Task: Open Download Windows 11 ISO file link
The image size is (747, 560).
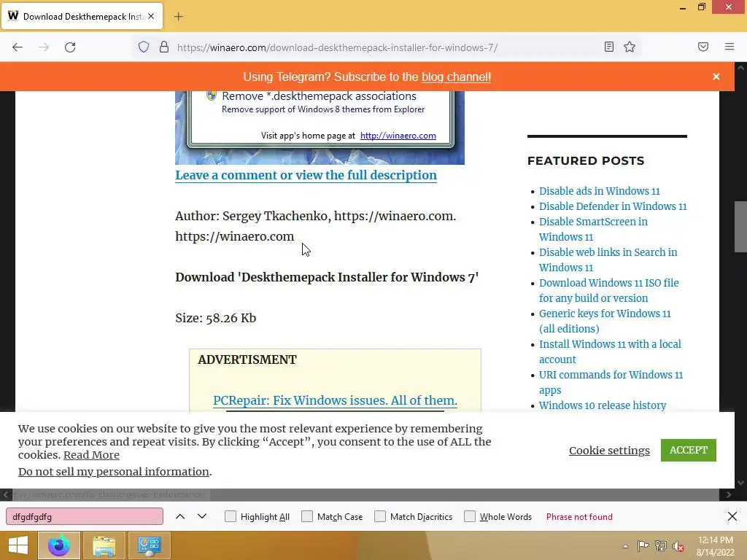Action: click(609, 290)
